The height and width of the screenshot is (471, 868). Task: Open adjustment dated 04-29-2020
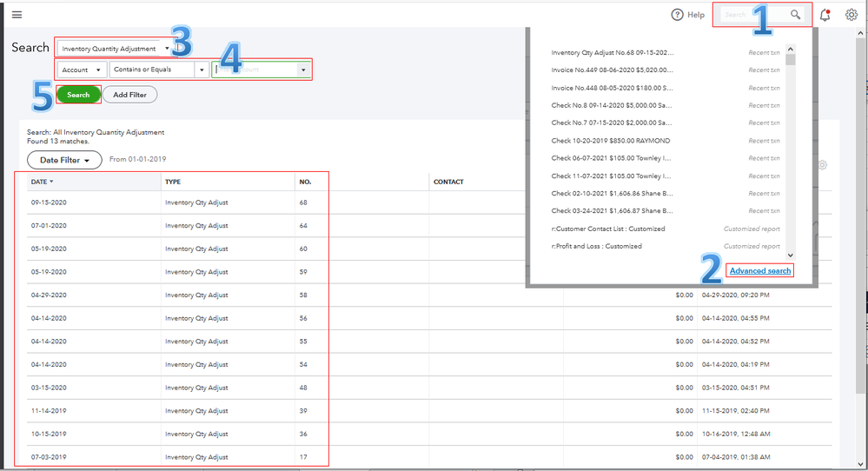49,295
